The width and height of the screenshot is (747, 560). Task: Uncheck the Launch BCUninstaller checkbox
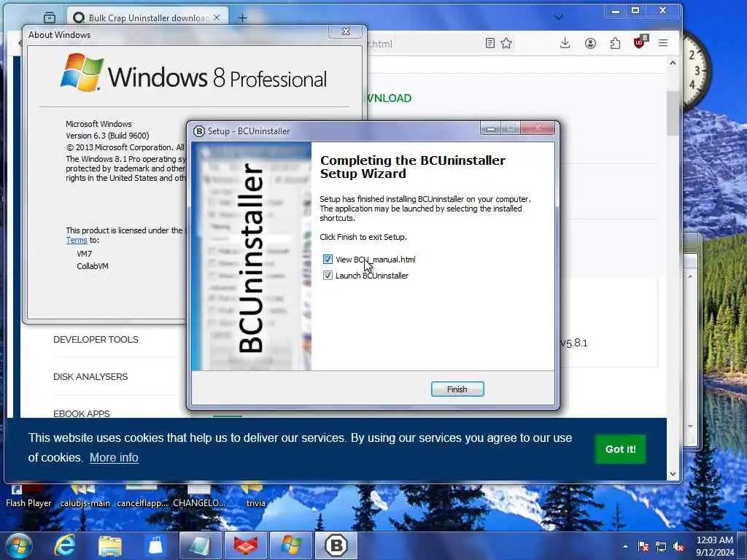tap(328, 276)
